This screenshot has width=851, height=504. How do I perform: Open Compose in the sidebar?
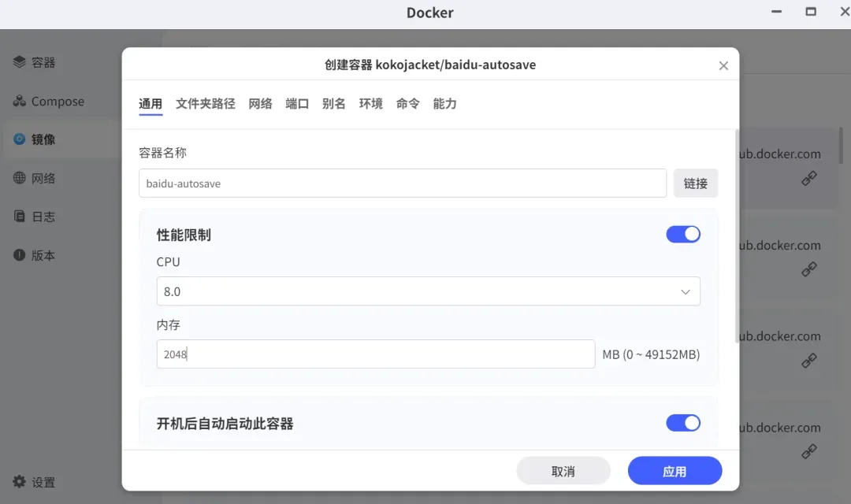click(x=49, y=102)
